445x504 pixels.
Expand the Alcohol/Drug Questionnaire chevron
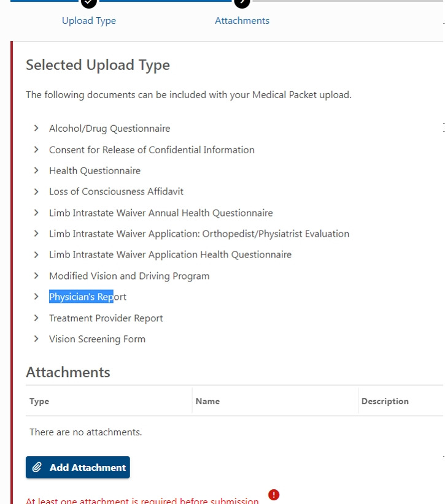tap(36, 128)
